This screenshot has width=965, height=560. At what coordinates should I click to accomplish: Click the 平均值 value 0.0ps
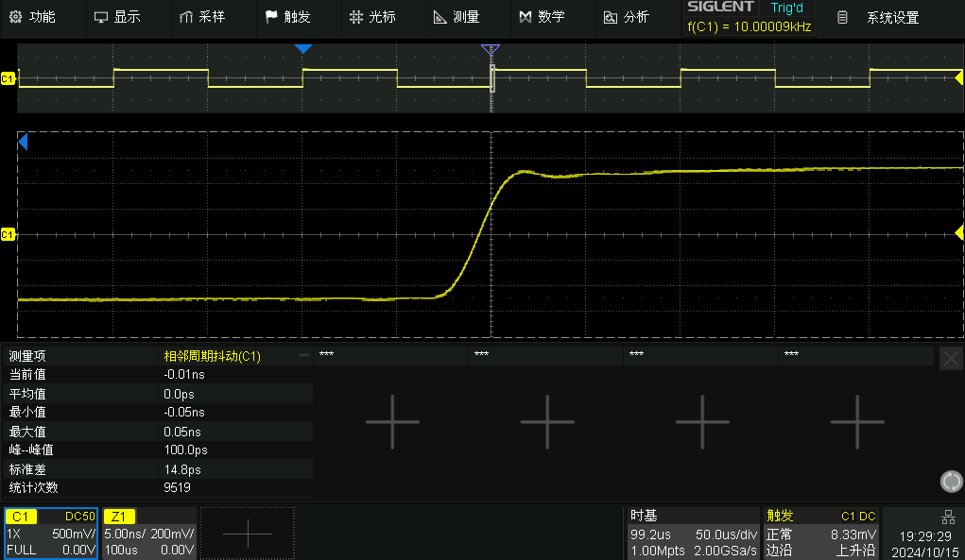[179, 394]
